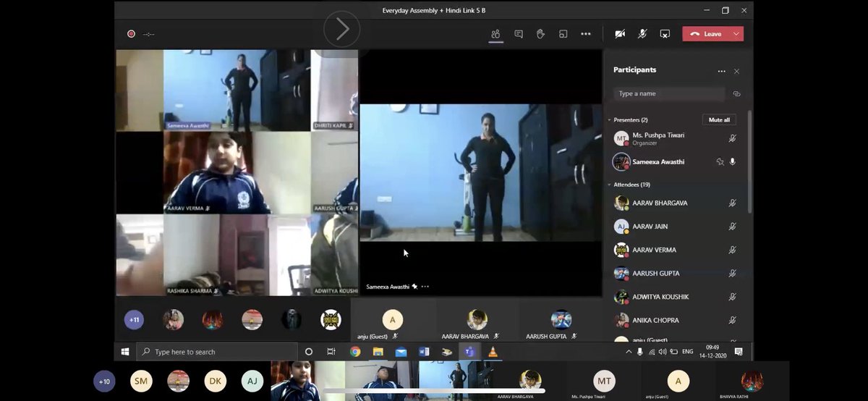Click the copy join link icon

coord(736,93)
